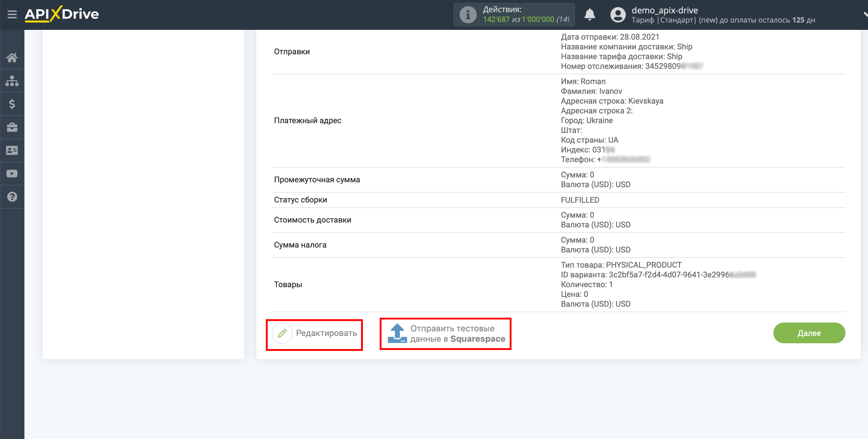
Task: Select the Платежный адрес row label
Action: coord(308,120)
